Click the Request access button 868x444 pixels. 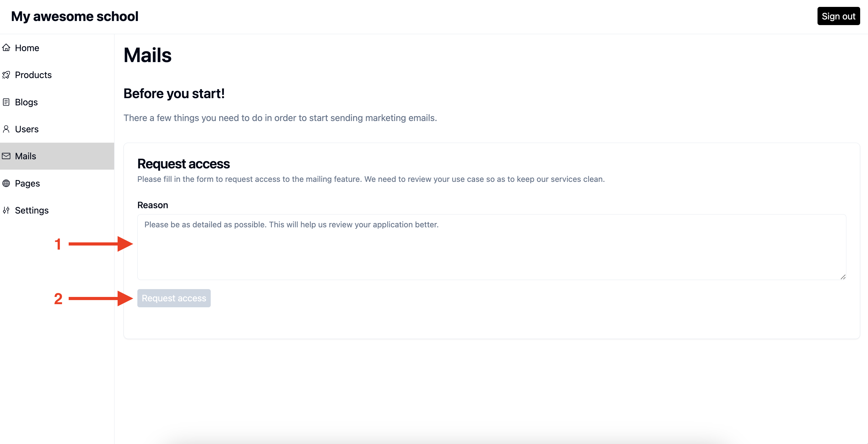[x=173, y=298]
